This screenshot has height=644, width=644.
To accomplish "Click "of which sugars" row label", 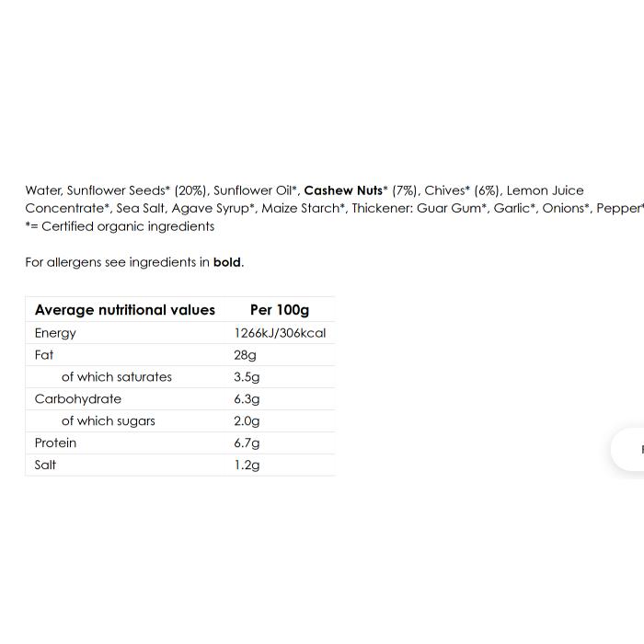I will click(109, 420).
